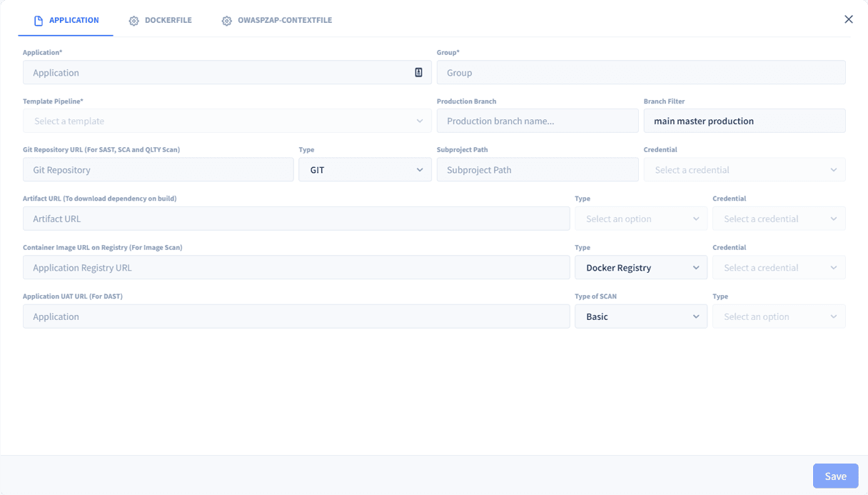Focus the Git Repository URL field
Screen dimensions: 868x495
(158, 170)
